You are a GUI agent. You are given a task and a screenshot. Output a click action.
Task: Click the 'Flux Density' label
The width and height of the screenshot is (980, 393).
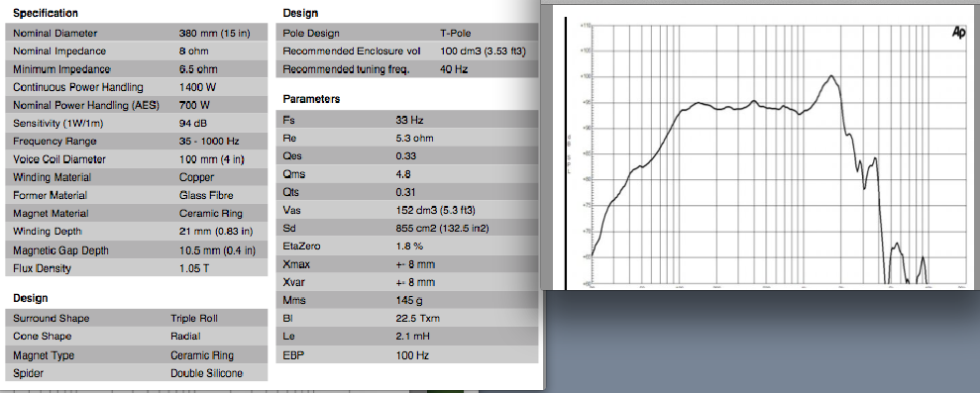[42, 268]
